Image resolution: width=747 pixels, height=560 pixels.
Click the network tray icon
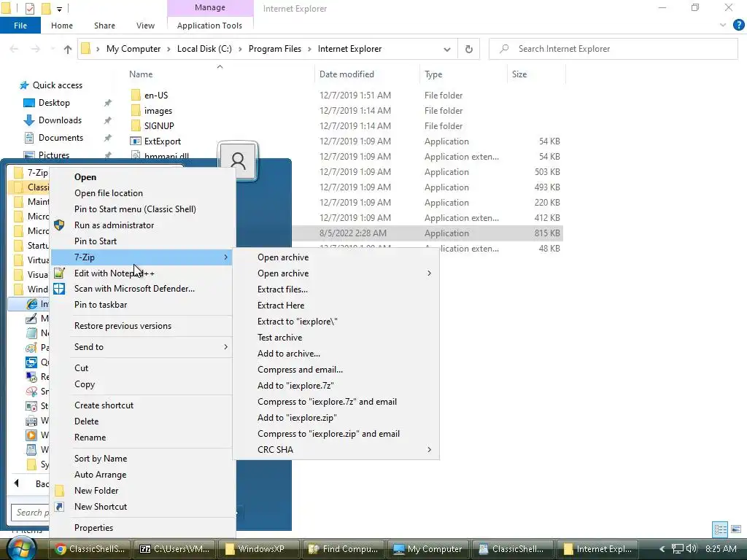(678, 549)
